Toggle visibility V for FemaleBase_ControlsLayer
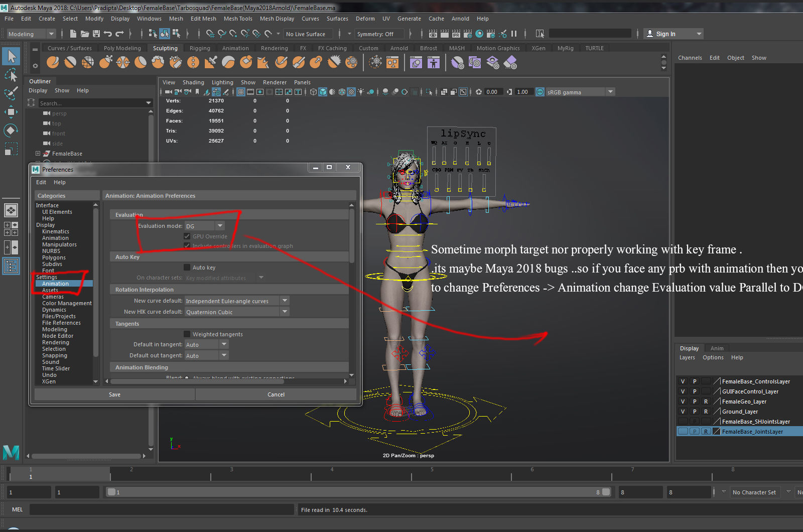Image resolution: width=803 pixels, height=532 pixels. click(x=683, y=381)
